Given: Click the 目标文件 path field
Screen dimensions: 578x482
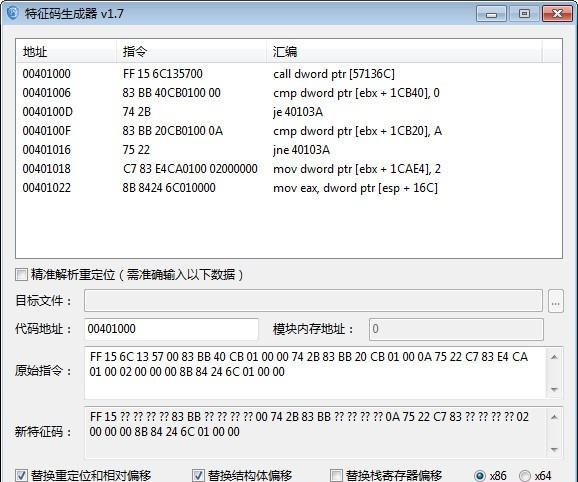Looking at the screenshot, I should coord(313,300).
